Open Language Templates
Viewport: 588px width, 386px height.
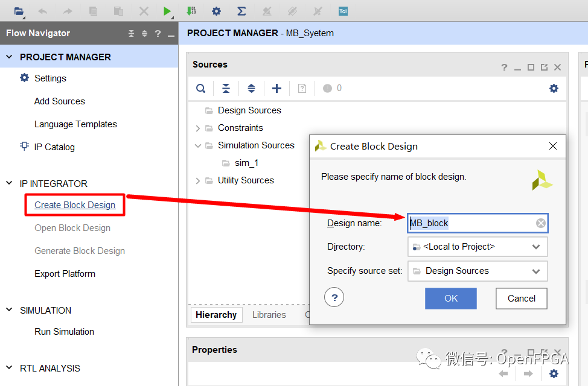coord(75,124)
